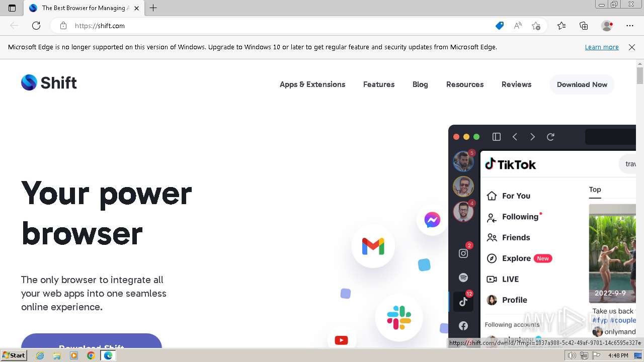The width and height of the screenshot is (644, 362).
Task: Open Edge settings and more menu
Action: click(x=630, y=26)
